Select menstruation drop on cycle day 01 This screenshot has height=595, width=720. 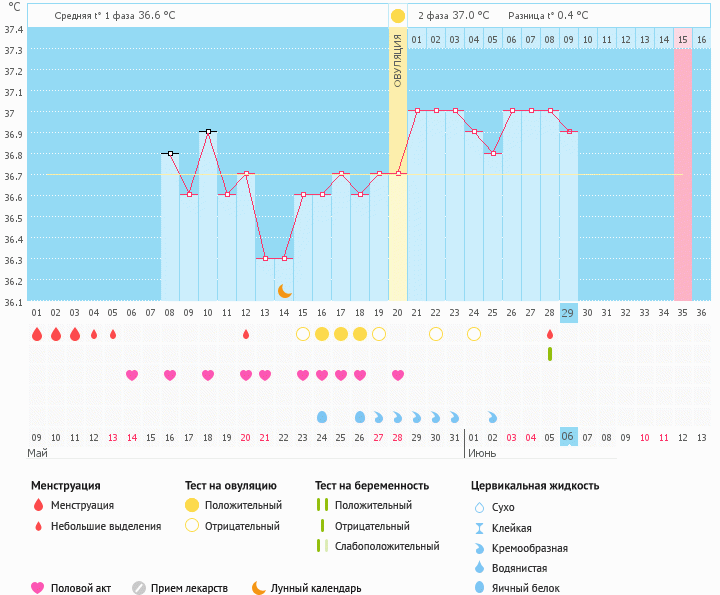pos(37,334)
